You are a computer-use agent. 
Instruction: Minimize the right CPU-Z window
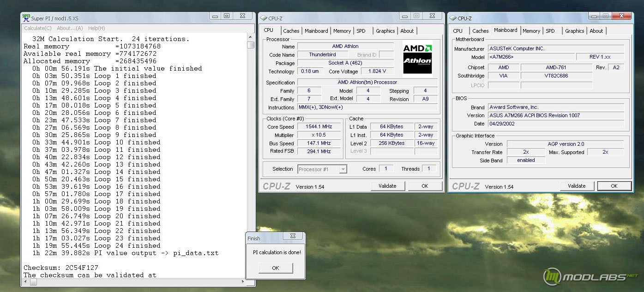pos(593,16)
